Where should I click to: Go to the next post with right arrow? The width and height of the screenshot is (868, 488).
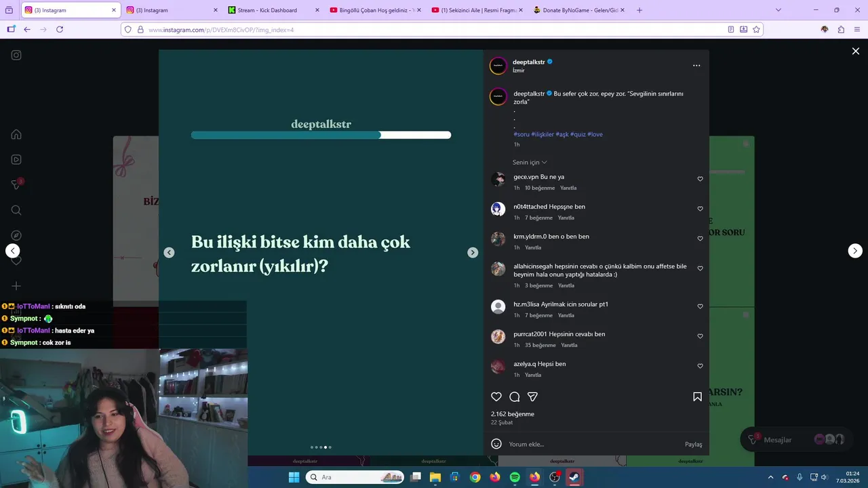point(855,251)
